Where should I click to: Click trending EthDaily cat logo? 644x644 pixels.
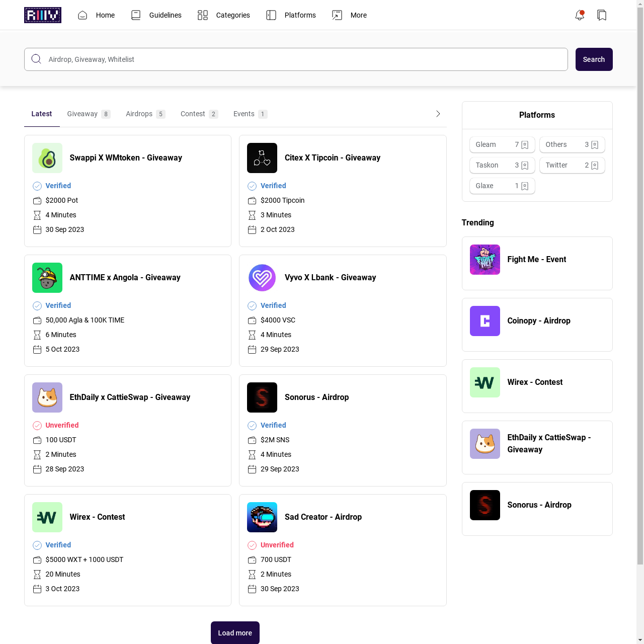(485, 444)
